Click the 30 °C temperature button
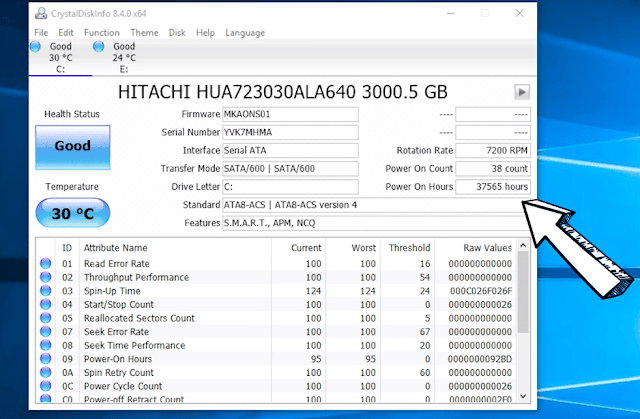The width and height of the screenshot is (640, 419). [x=73, y=213]
